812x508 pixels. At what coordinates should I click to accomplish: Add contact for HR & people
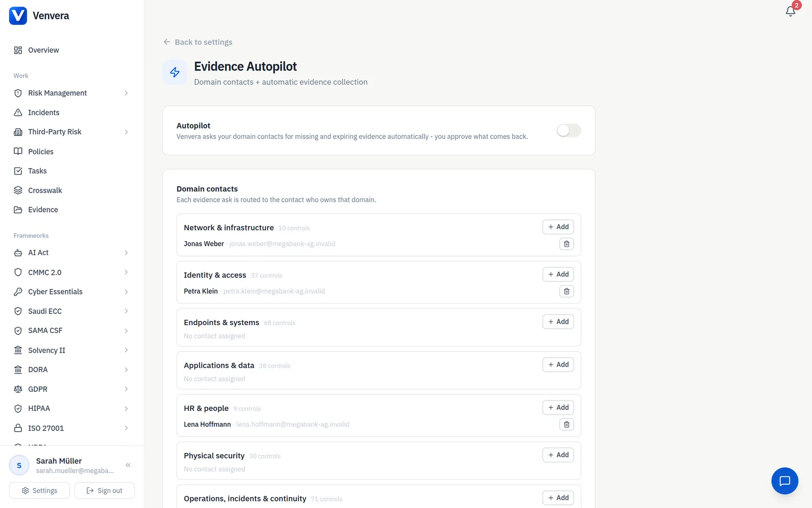tap(558, 407)
